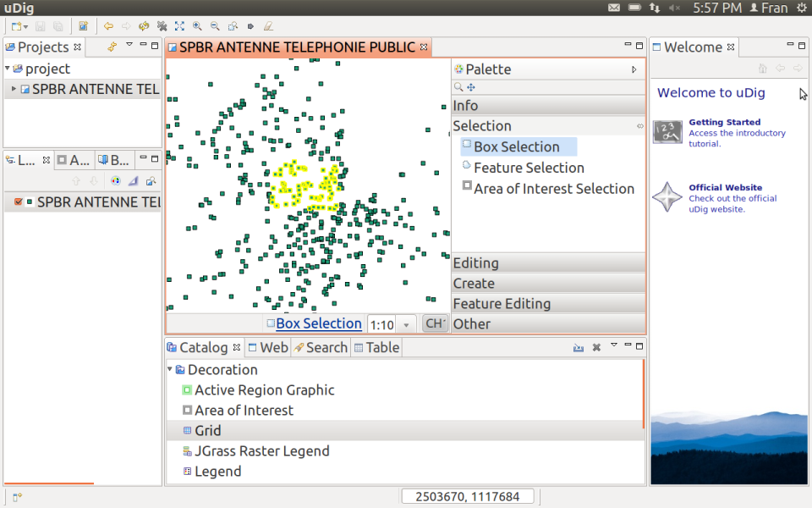The height and width of the screenshot is (508, 812).
Task: Collapse the Selection palette drawer
Action: (x=548, y=126)
